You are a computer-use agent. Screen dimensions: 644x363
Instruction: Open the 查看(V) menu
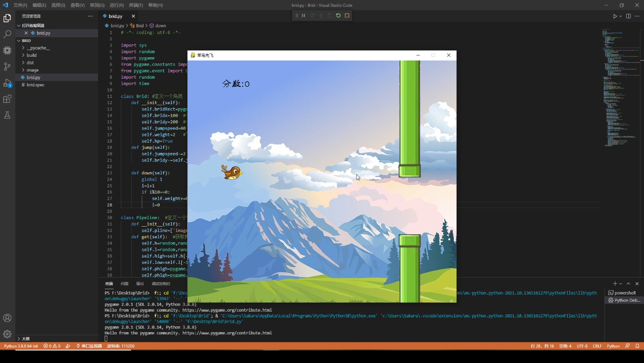(x=77, y=5)
